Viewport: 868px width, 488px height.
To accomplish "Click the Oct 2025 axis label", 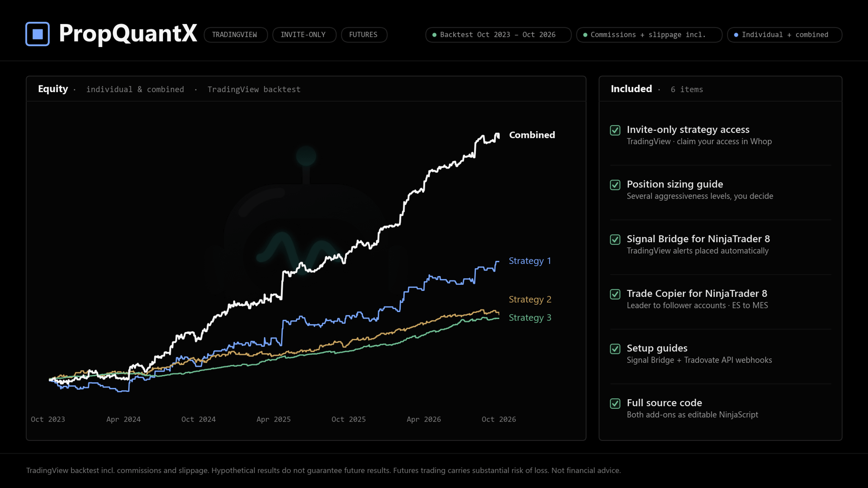I will (x=349, y=420).
